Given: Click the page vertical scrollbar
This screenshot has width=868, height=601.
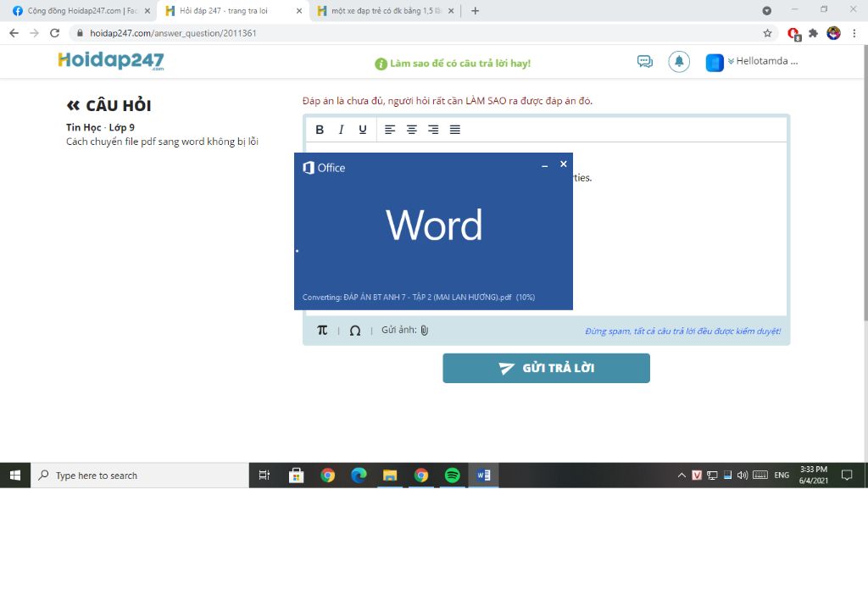Looking at the screenshot, I should [x=865, y=182].
